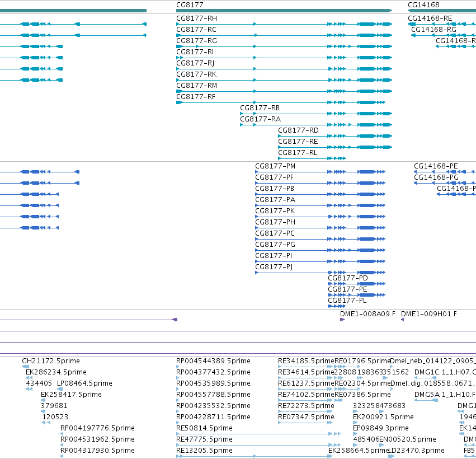Pick the CG8177-PE protein
Image resolution: width=476 pixels, height=459 pixels.
pyautogui.click(x=347, y=289)
